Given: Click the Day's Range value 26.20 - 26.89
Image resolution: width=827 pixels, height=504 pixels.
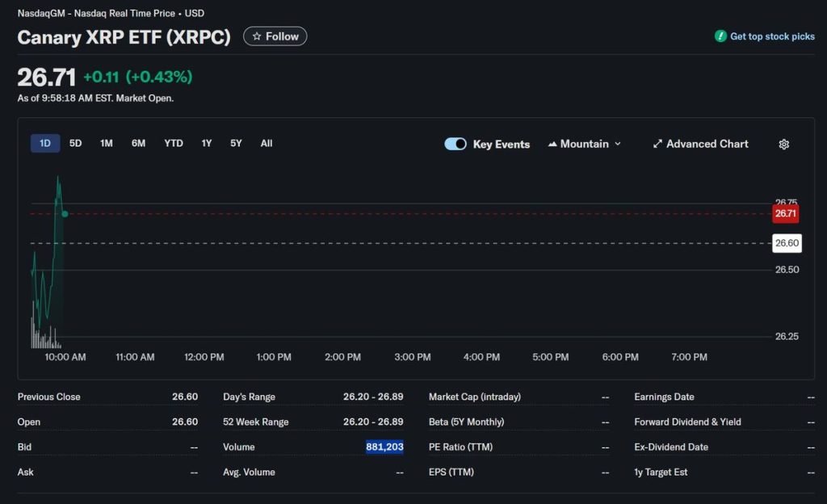Looking at the screenshot, I should 373,397.
